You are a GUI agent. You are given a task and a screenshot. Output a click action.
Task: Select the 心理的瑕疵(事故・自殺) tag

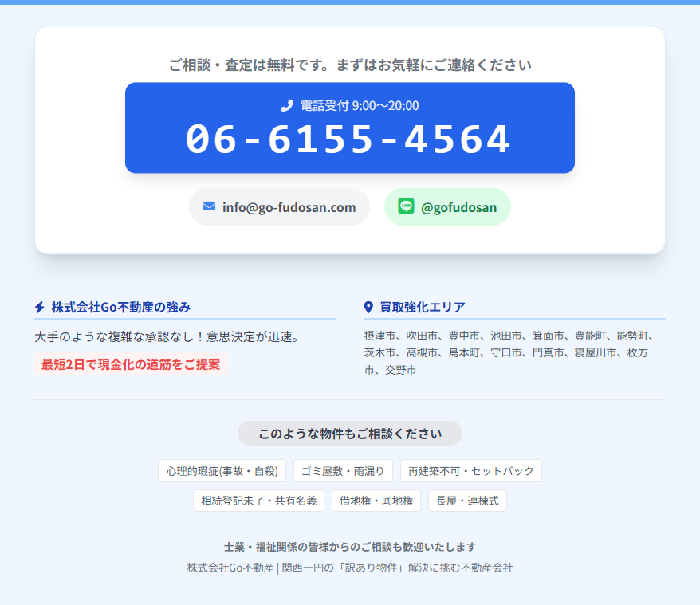(x=222, y=471)
